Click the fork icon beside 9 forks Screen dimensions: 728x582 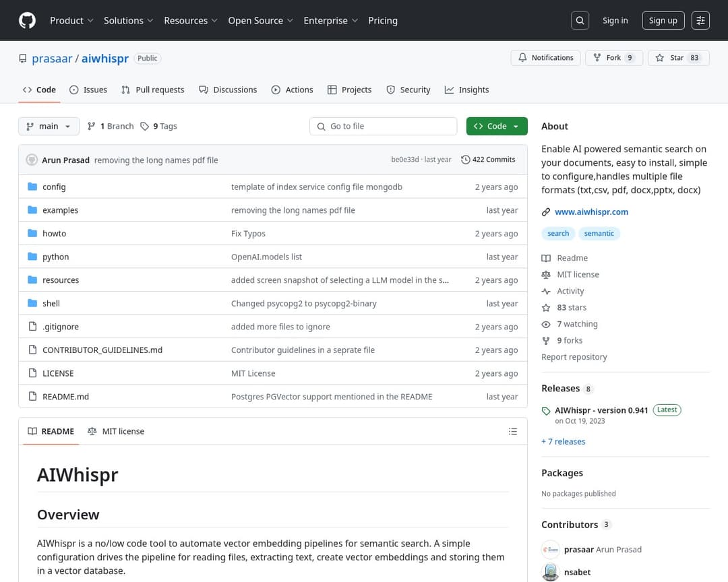[546, 341]
